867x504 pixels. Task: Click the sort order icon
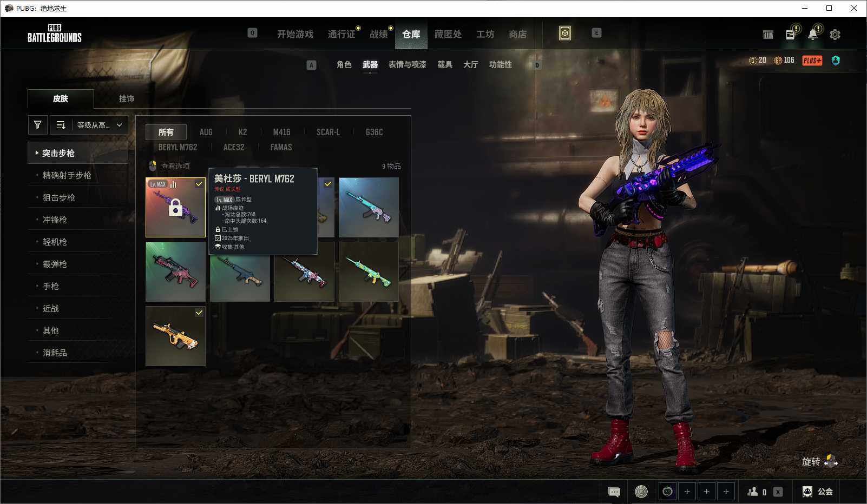click(61, 125)
